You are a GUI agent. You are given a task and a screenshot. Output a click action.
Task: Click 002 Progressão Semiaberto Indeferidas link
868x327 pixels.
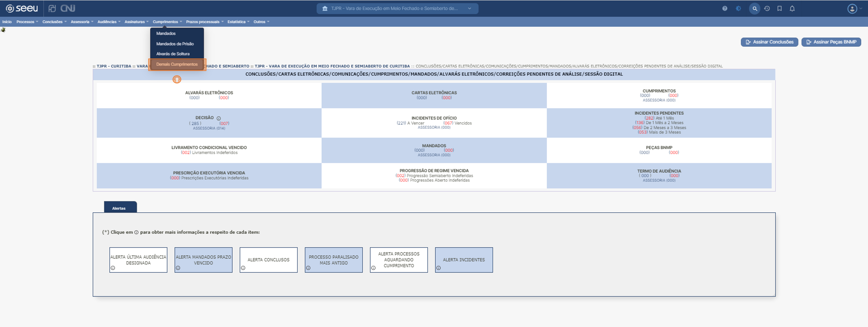pyautogui.click(x=434, y=176)
